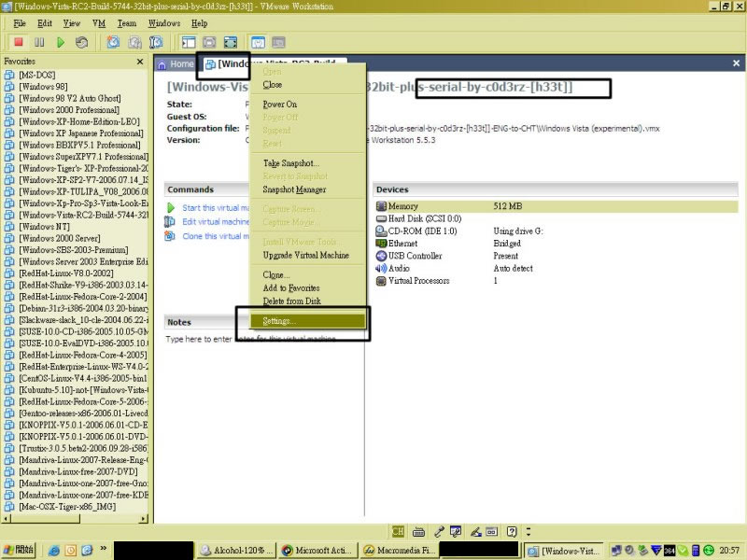
Task: Open the File menu
Action: click(x=20, y=23)
